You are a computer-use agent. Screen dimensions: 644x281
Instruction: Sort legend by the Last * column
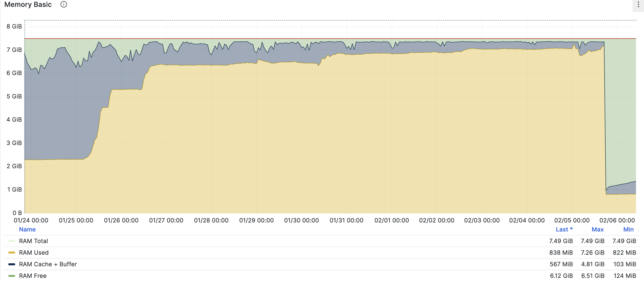click(x=564, y=229)
